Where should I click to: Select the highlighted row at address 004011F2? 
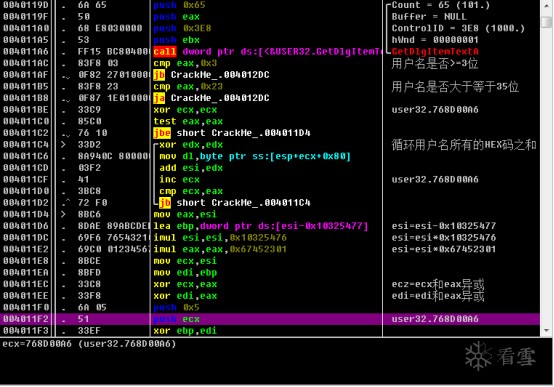(x=270, y=319)
